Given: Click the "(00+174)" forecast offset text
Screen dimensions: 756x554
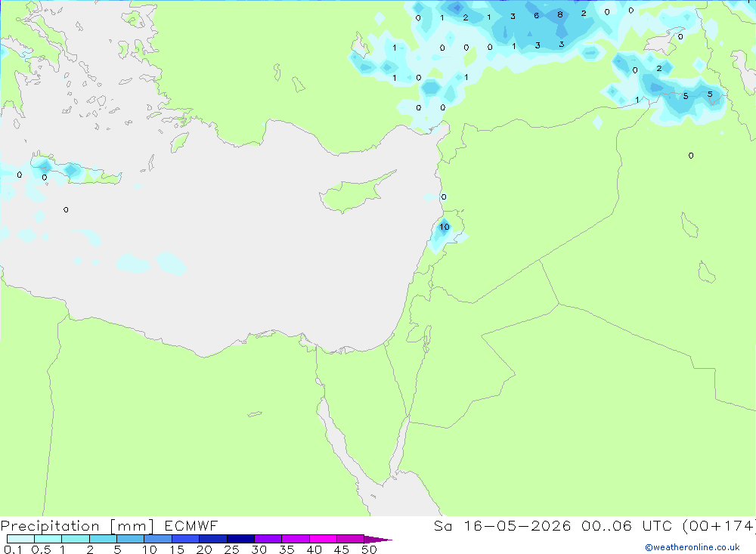Looking at the screenshot, I should 719,525.
